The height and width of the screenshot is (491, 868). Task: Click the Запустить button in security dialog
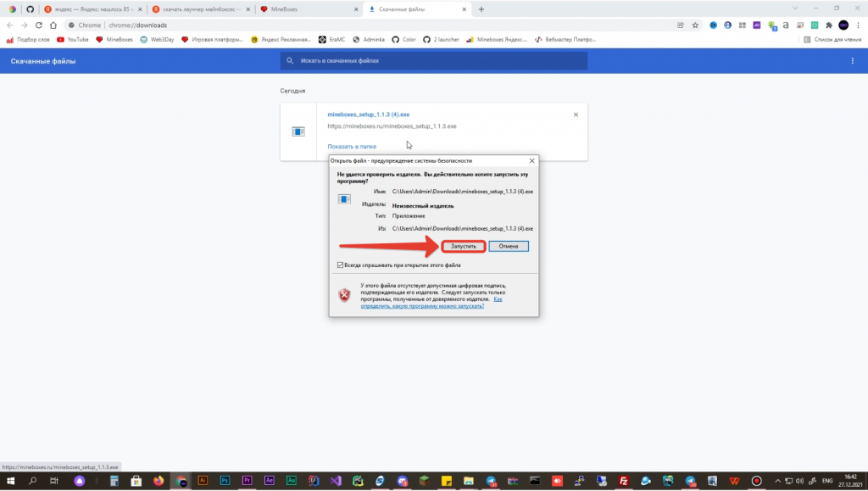click(x=463, y=246)
